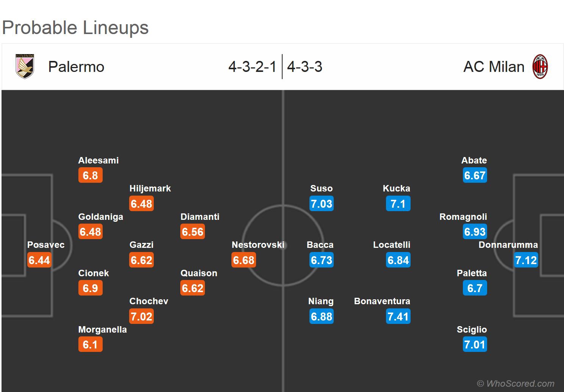Viewport: 564px width, 392px height.
Task: Click the AC Milan club crest icon
Action: click(540, 67)
